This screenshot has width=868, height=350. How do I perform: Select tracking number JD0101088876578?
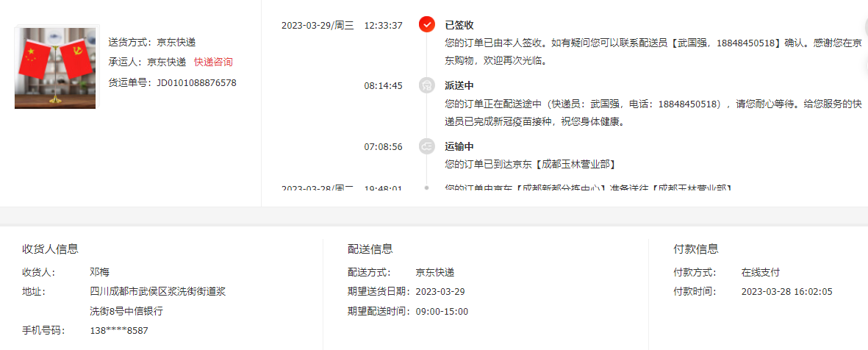(196, 83)
